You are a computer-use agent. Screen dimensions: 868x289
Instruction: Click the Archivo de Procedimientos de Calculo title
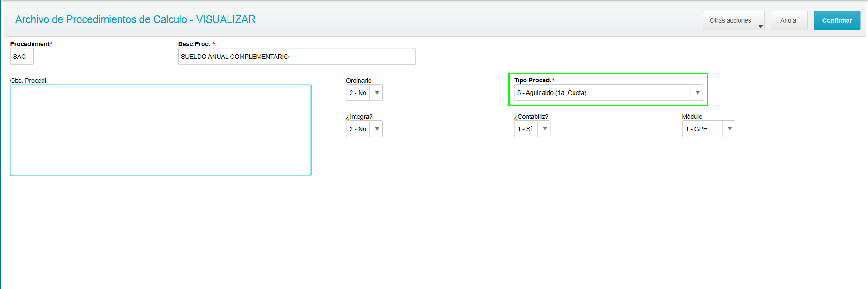135,19
